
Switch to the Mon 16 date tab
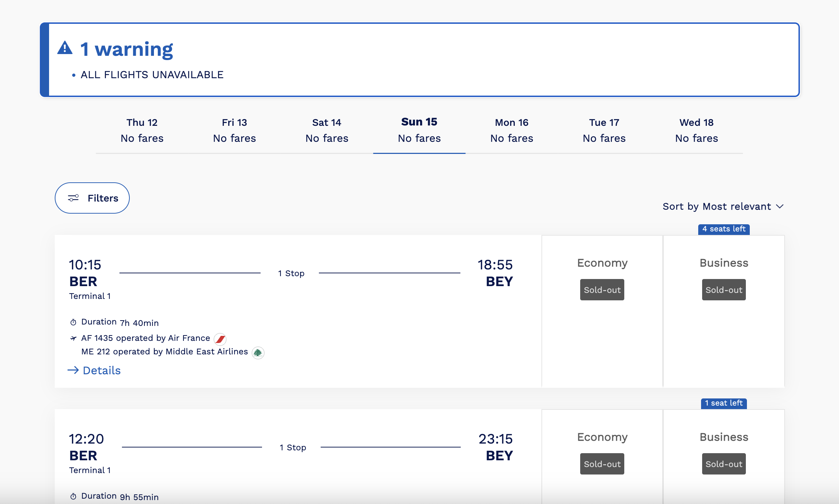tap(512, 130)
